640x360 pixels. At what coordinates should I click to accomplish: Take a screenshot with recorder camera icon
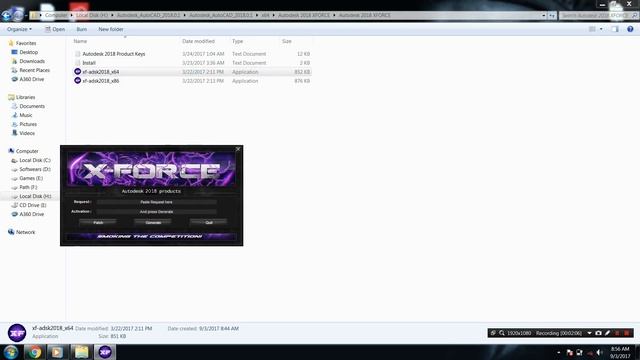point(598,333)
